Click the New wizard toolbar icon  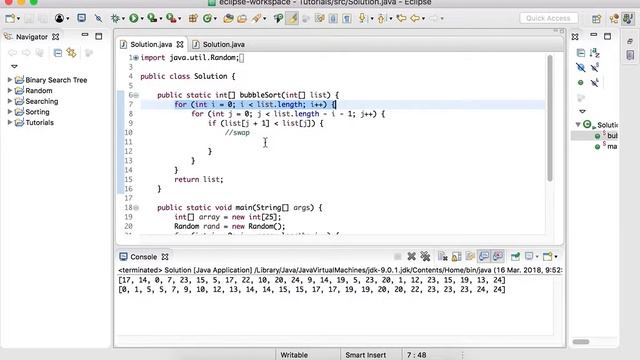pos(10,18)
